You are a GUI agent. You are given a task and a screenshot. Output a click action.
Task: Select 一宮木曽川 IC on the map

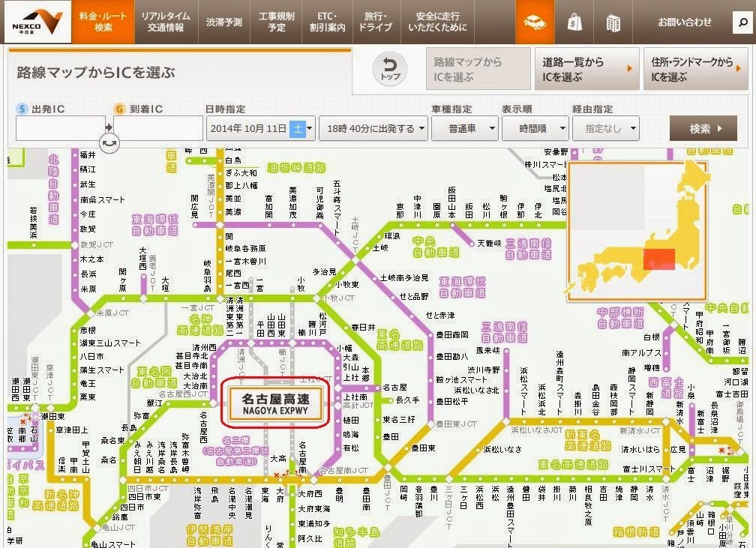tap(245, 261)
